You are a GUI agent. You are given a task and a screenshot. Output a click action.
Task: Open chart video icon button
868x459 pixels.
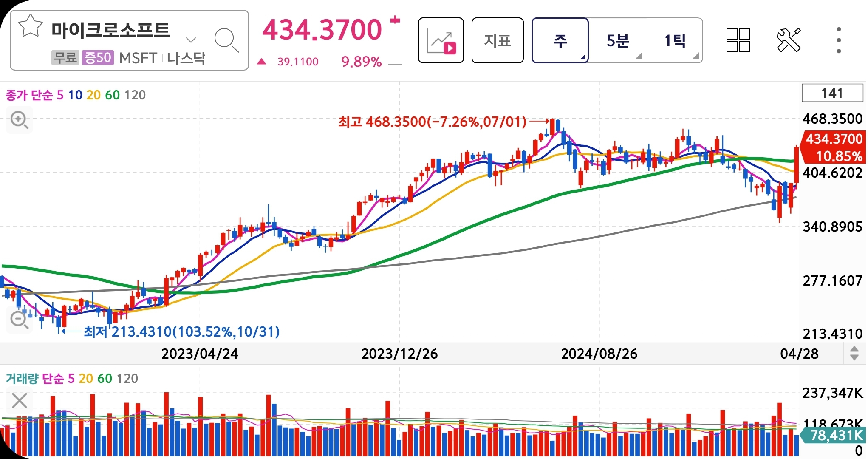click(x=441, y=41)
